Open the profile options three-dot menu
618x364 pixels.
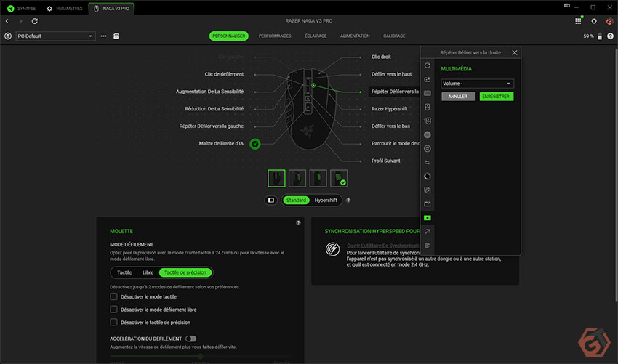pos(103,36)
